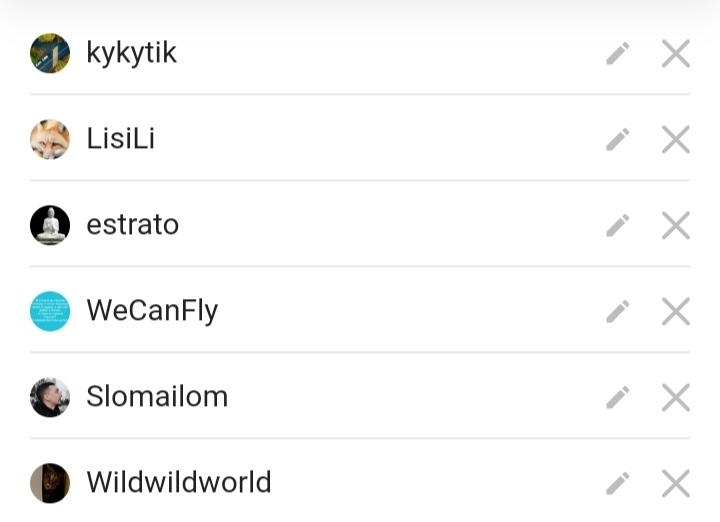The width and height of the screenshot is (720, 522).
Task: Open the teal WeCanFly avatar
Action: pyautogui.click(x=50, y=311)
